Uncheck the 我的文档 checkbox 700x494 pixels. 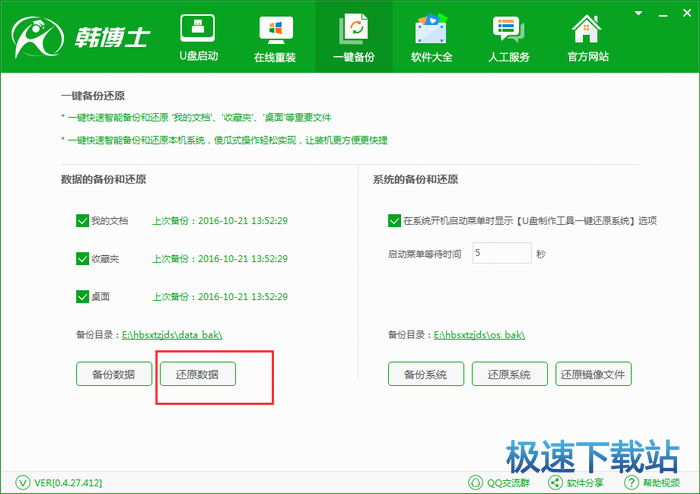pos(83,221)
